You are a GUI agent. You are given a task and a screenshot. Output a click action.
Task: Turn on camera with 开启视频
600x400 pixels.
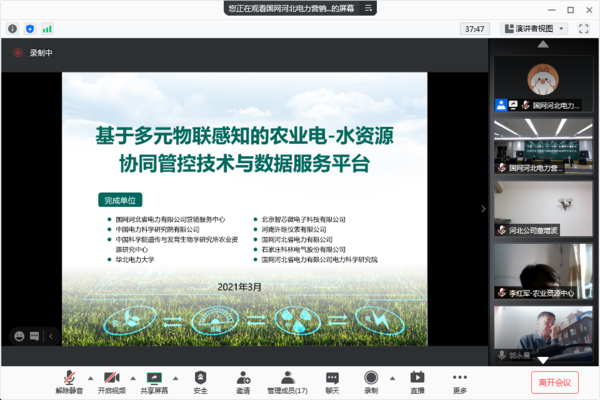pos(112,379)
